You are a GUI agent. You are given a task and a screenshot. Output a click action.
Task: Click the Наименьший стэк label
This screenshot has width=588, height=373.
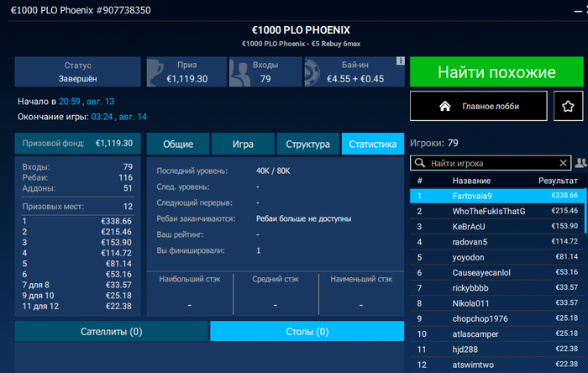(361, 279)
